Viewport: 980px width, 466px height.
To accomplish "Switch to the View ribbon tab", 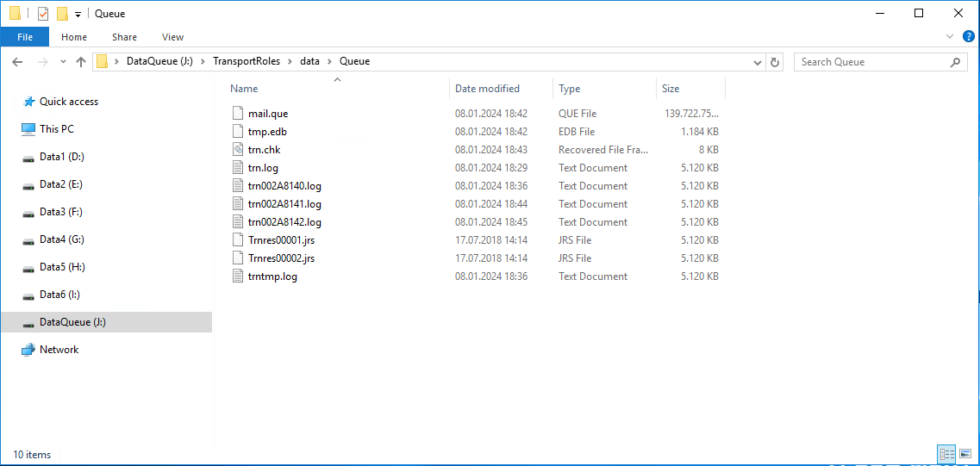I will coord(172,37).
